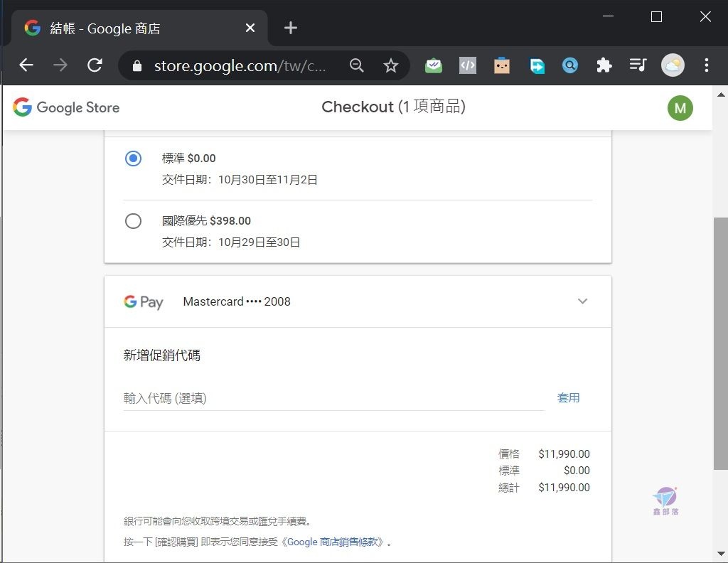Click Mastercard •••• 2008 text
The image size is (728, 563).
[x=237, y=301]
